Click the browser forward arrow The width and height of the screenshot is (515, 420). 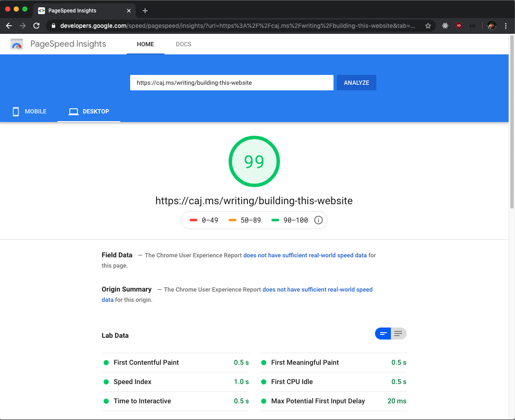(23, 26)
